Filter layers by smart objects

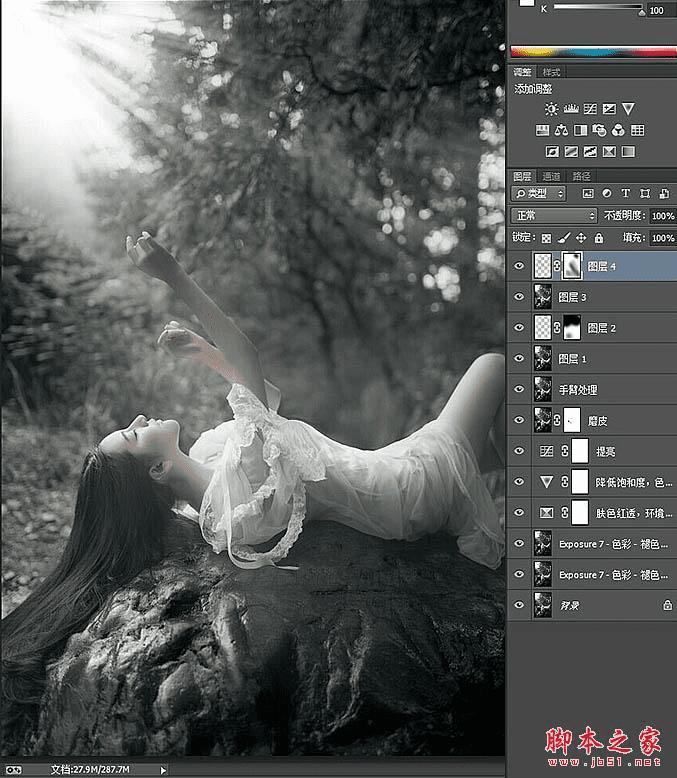(x=664, y=194)
